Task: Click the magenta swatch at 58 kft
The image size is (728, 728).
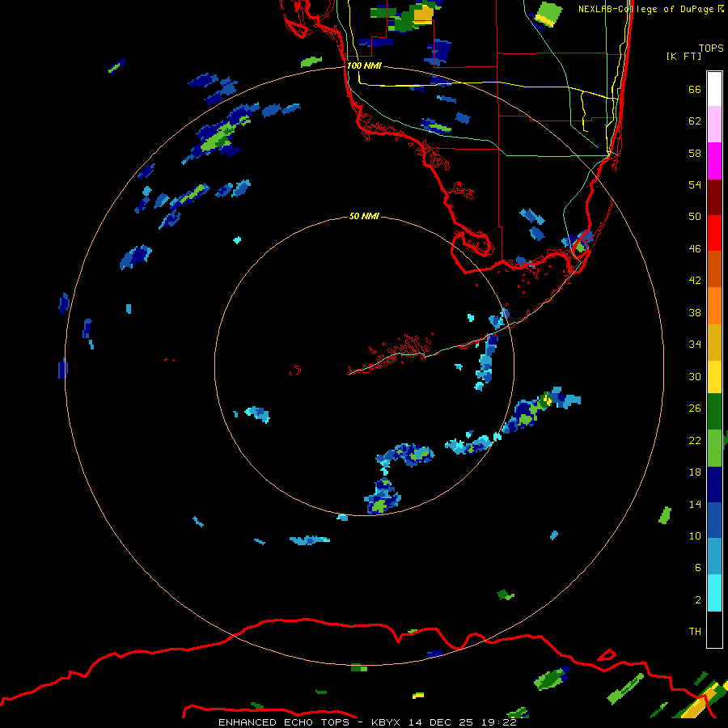Action: pyautogui.click(x=714, y=161)
